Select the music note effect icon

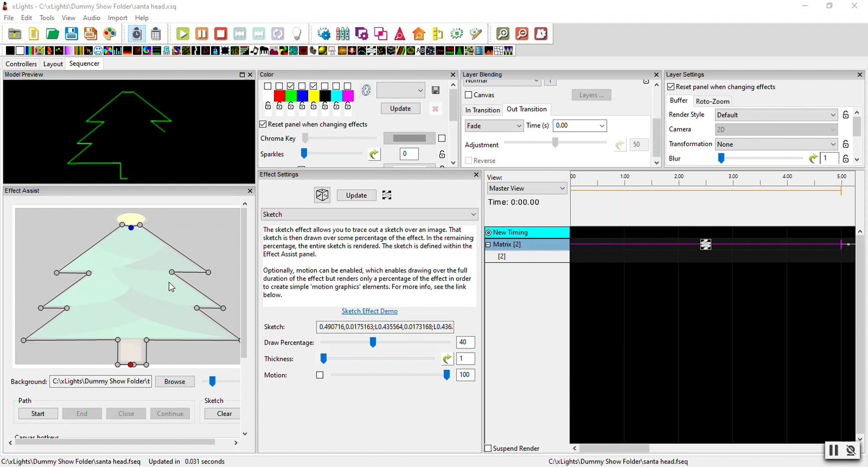point(254,51)
